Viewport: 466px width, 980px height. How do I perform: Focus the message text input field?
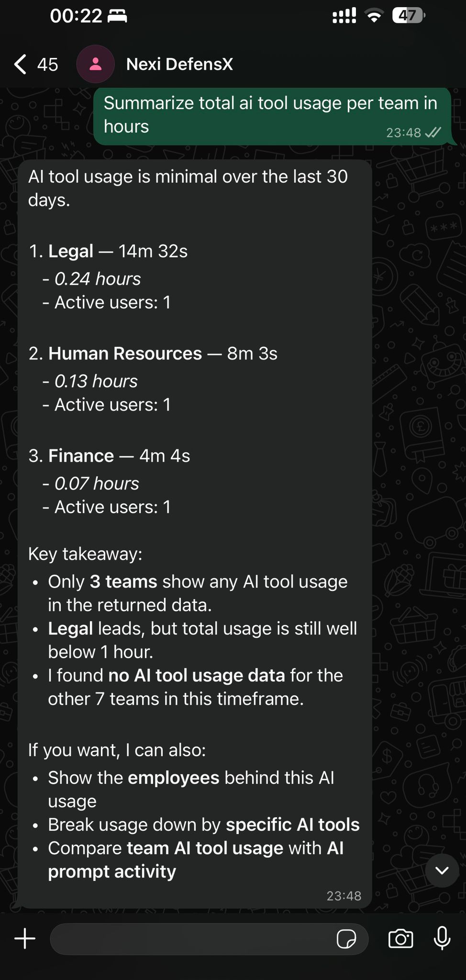point(191,939)
